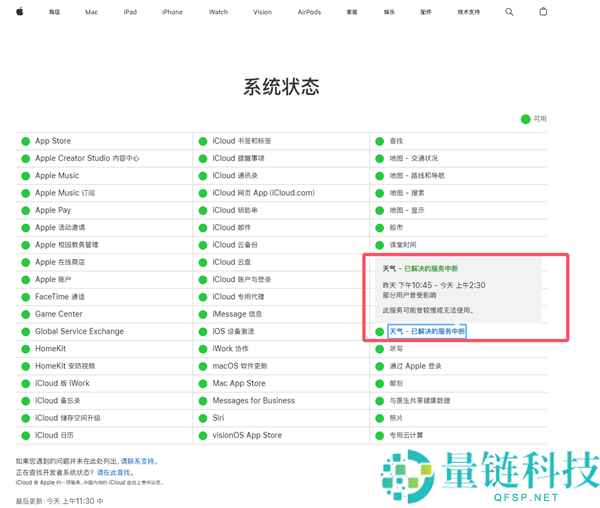The width and height of the screenshot is (600, 508).
Task: Click the green dot beside iMessage 信息
Action: point(203,314)
